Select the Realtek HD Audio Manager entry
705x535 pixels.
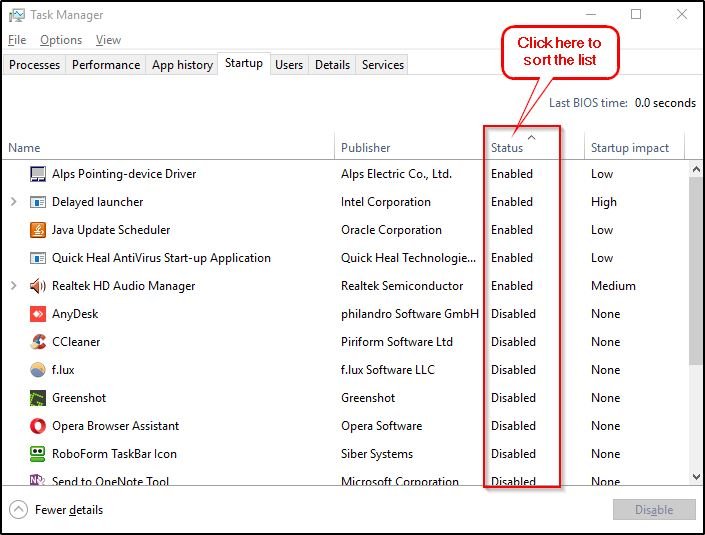(x=124, y=286)
